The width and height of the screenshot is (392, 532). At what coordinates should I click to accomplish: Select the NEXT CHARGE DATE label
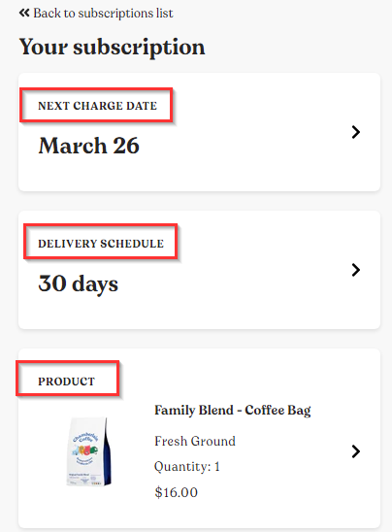(x=97, y=106)
